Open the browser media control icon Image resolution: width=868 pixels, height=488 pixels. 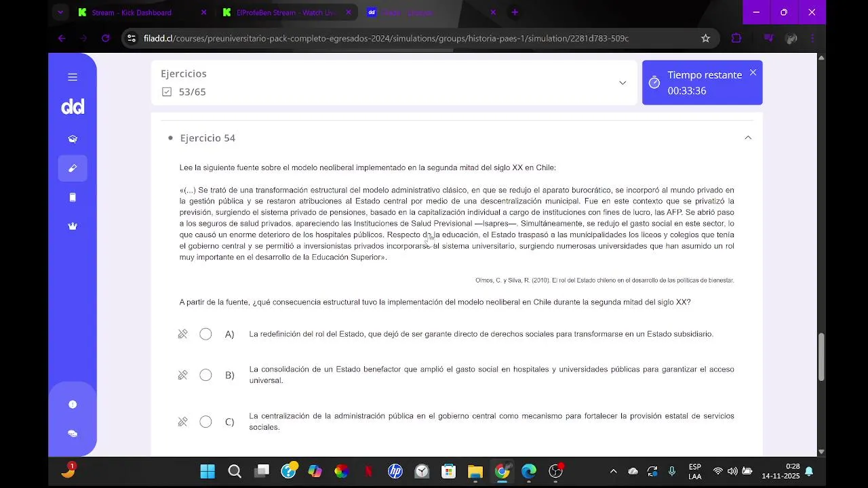click(x=768, y=39)
